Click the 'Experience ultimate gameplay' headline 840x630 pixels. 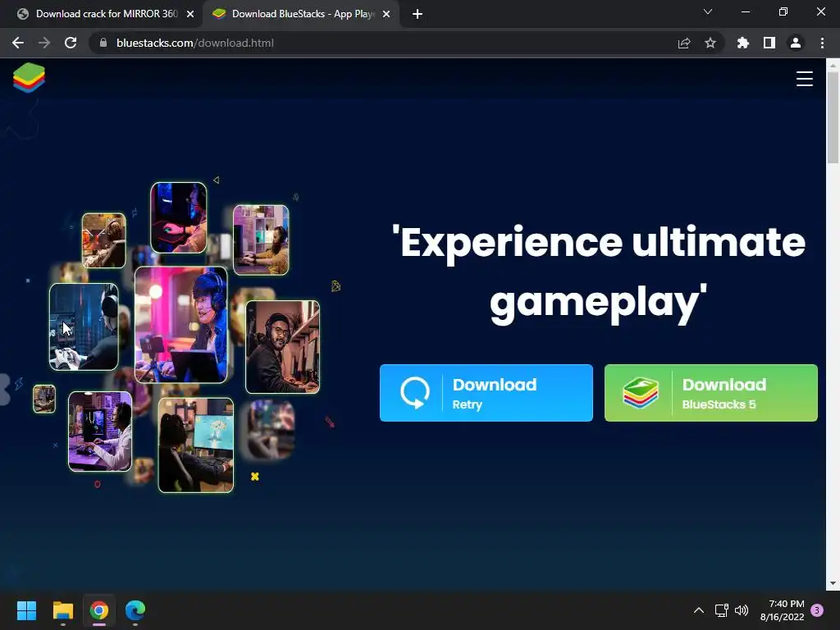pyautogui.click(x=598, y=273)
